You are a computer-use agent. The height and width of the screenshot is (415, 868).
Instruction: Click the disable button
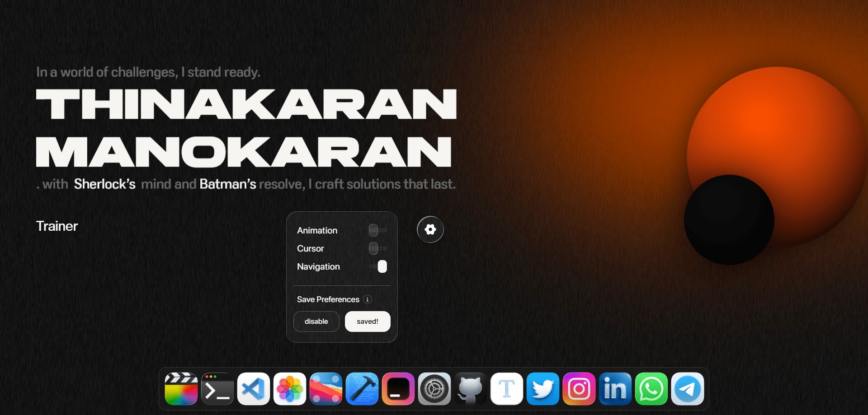[316, 322]
